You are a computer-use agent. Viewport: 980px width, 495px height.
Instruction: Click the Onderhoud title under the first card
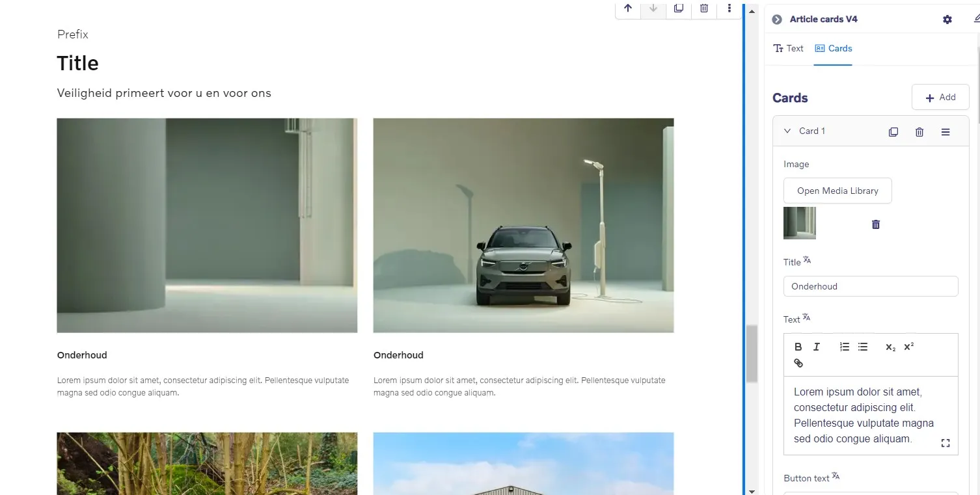pos(82,355)
